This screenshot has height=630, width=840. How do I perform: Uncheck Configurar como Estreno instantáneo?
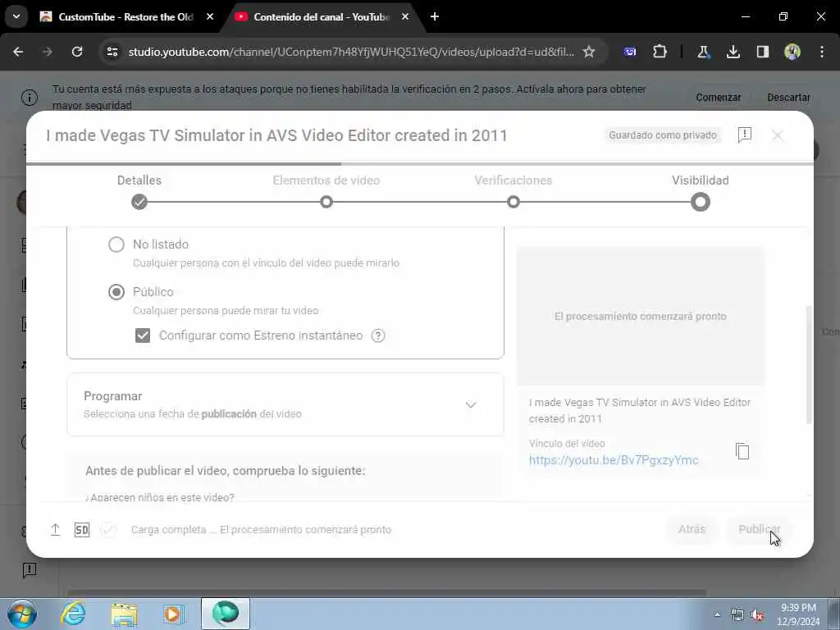143,336
